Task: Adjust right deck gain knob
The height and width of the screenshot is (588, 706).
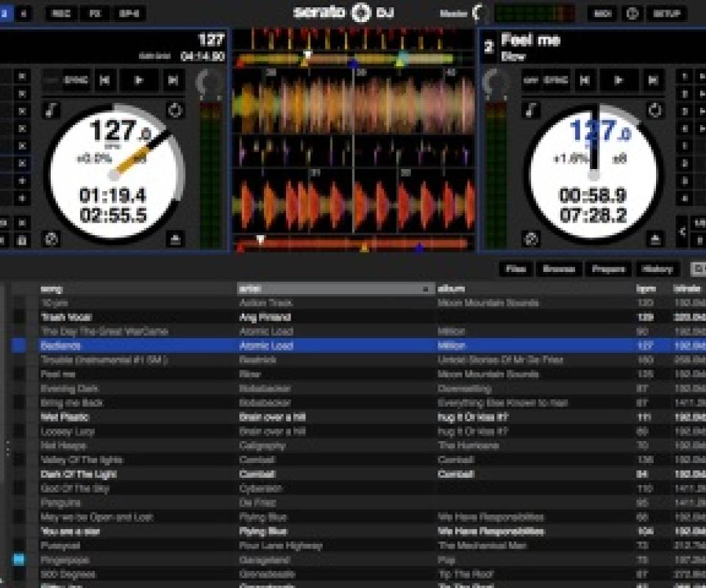Action: (495, 82)
